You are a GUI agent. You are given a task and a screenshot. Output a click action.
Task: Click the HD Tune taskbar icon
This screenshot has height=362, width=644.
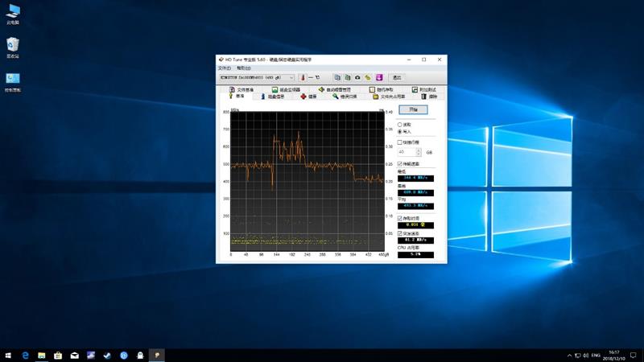tap(156, 356)
